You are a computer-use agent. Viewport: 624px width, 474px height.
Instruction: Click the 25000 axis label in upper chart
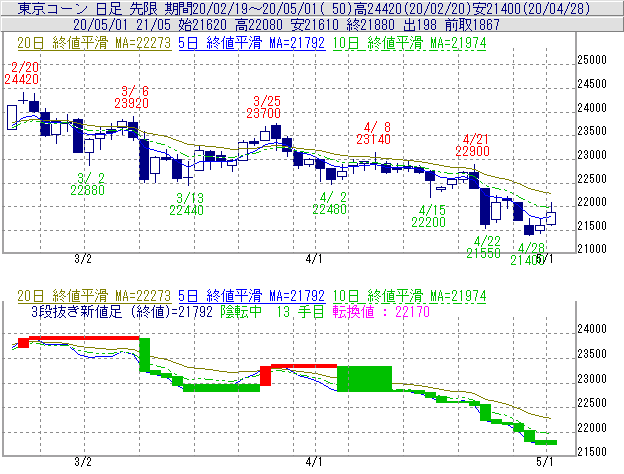pyautogui.click(x=592, y=60)
